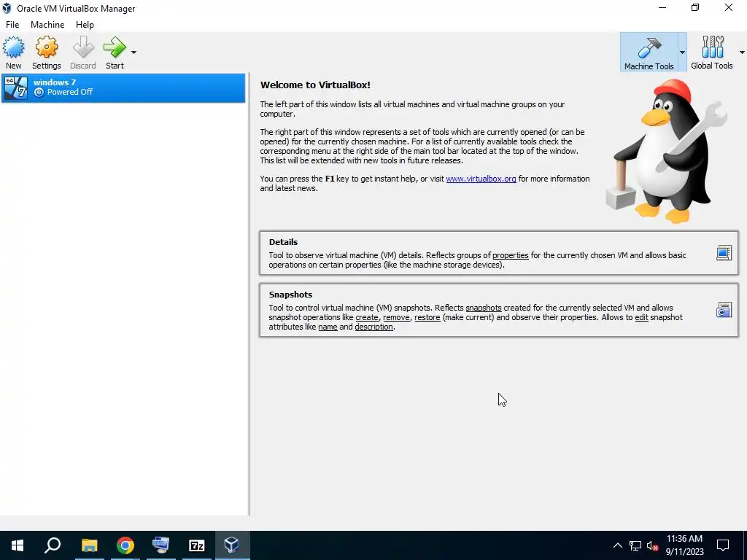The width and height of the screenshot is (747, 560).
Task: Open Settings gear in toolbar
Action: pos(46,52)
